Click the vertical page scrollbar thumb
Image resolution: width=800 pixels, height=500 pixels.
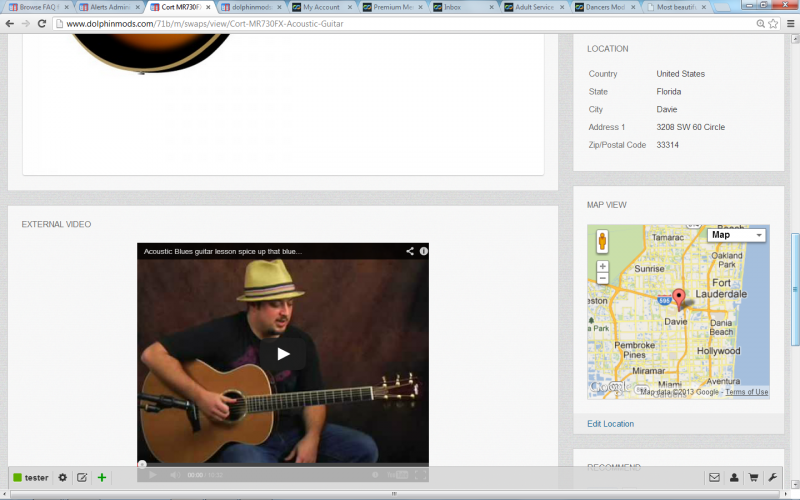click(x=794, y=289)
